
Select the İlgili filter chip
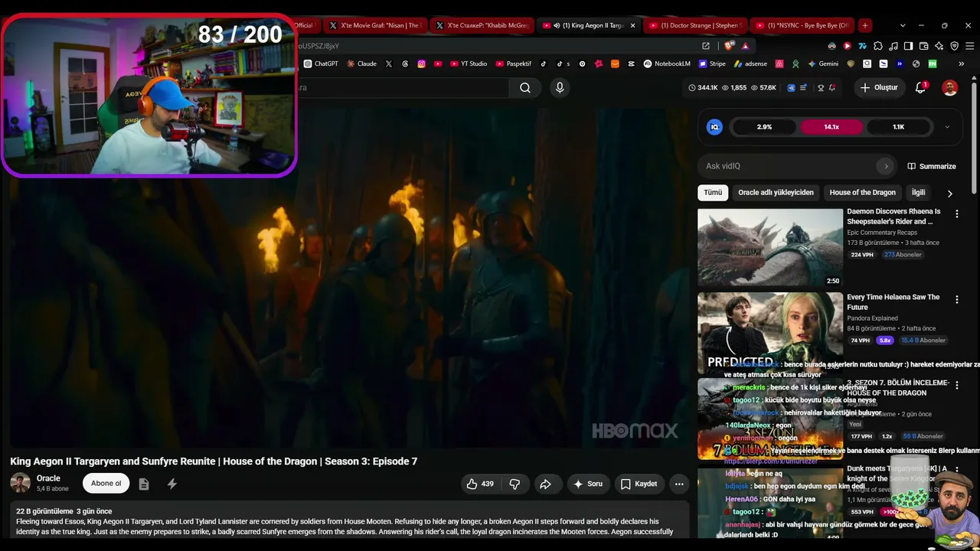tap(918, 193)
